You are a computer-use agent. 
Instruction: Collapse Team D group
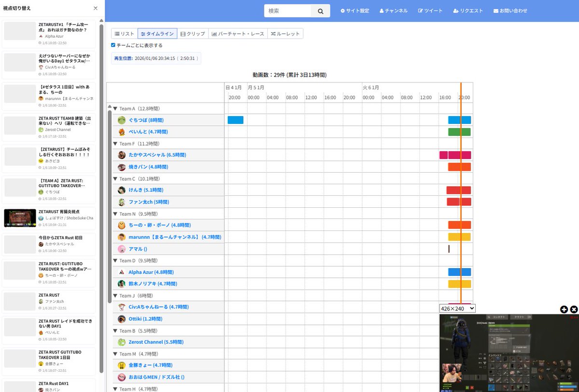[115, 260]
